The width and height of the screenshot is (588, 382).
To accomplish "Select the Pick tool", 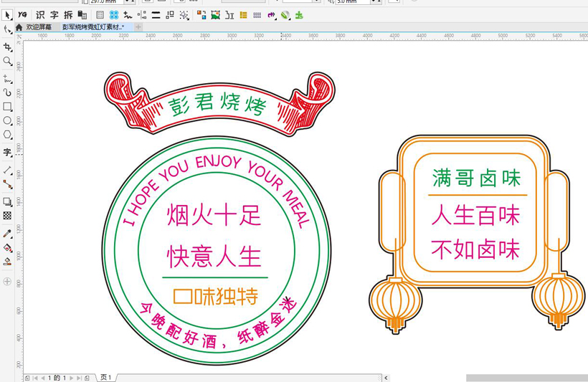I will click(7, 15).
